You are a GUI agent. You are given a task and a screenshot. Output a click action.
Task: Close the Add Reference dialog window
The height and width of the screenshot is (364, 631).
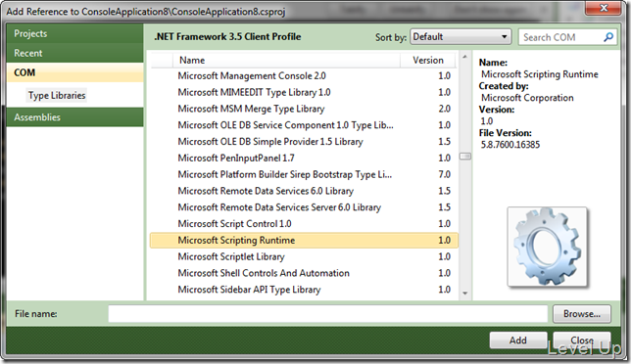pos(604,8)
